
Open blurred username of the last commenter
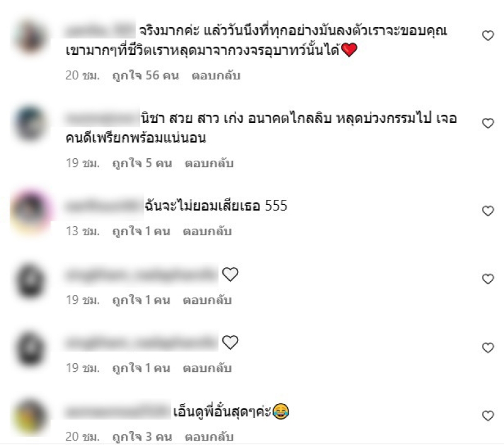pos(117,412)
